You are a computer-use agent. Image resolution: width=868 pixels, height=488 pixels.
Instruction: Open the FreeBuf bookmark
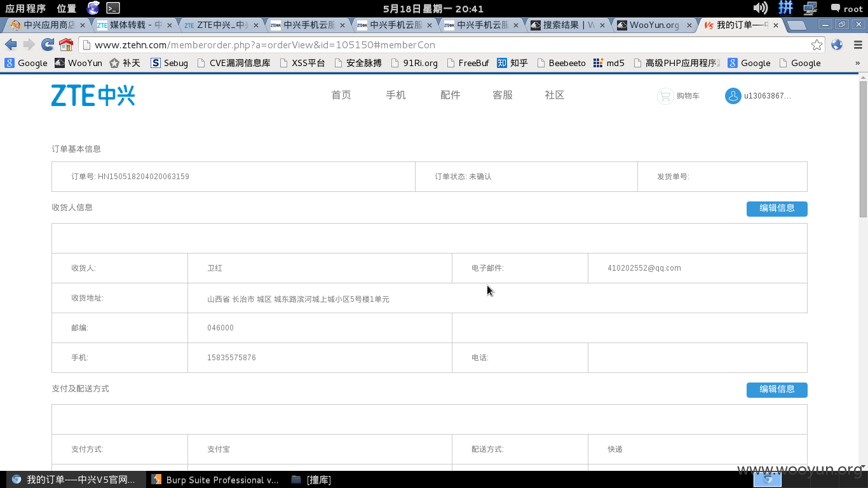tap(468, 63)
